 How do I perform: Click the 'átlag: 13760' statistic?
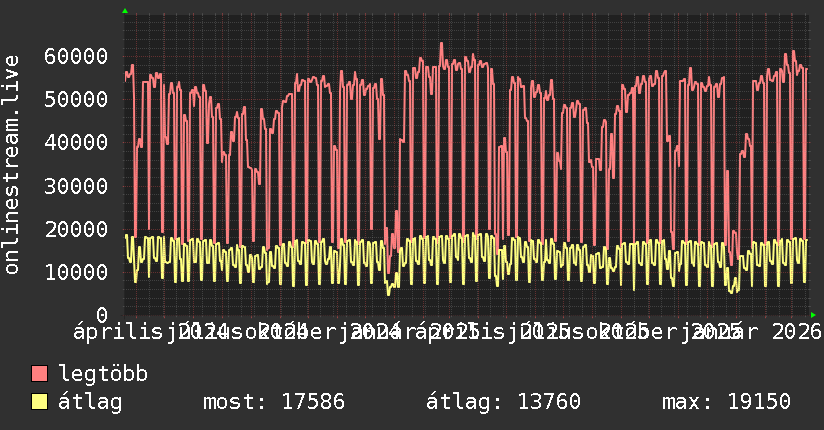click(x=503, y=402)
